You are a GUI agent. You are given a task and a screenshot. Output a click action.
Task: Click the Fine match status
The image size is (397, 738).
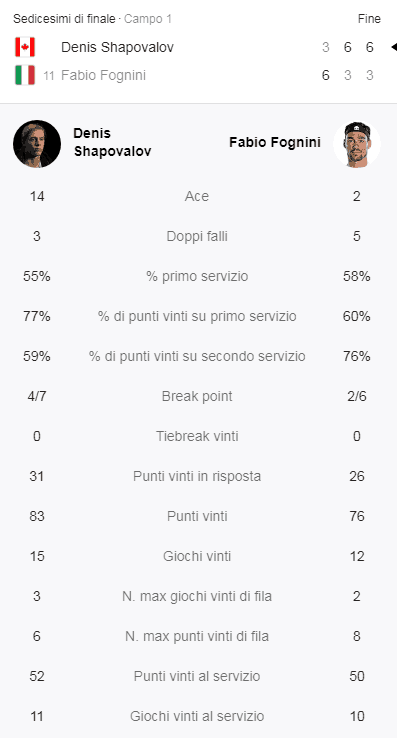369,19
